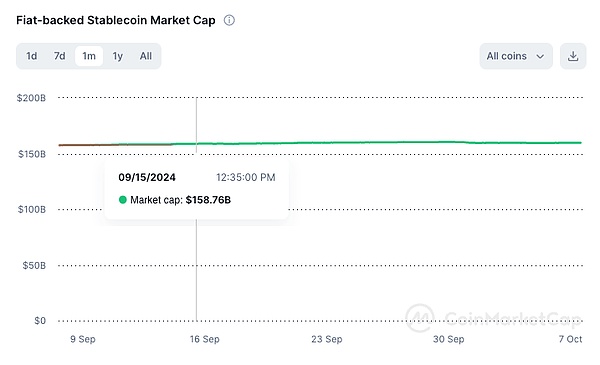Click the $200B y-axis label
600x365 pixels.
[31, 98]
